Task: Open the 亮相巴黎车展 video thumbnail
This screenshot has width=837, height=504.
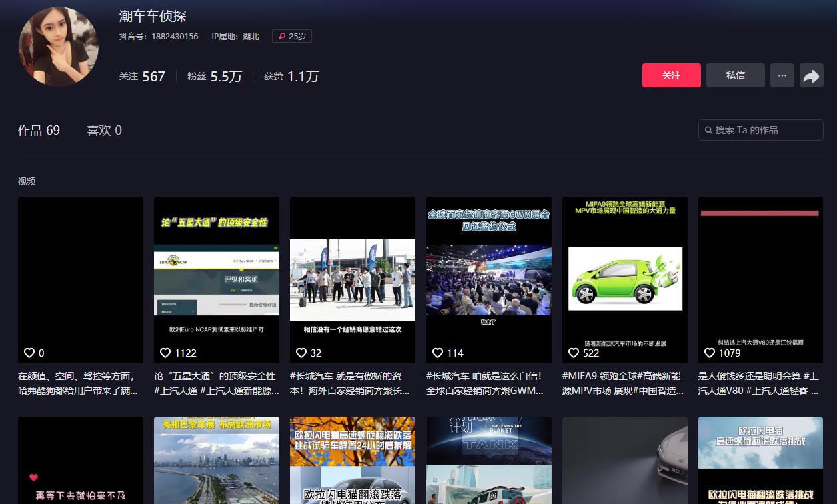Action: tap(217, 460)
